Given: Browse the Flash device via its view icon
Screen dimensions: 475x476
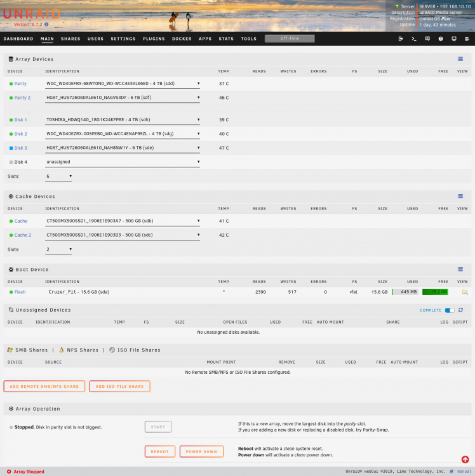Looking at the screenshot, I should 465,292.
